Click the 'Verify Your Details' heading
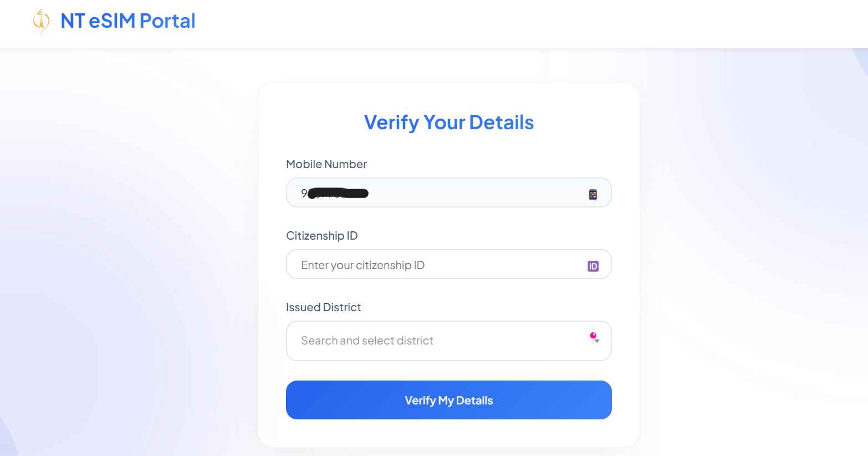This screenshot has height=456, width=868. tap(448, 122)
